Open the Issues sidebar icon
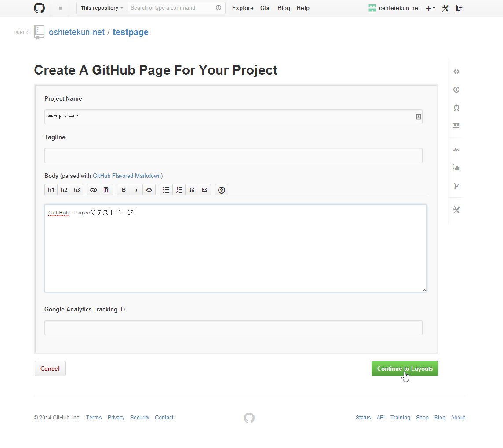Viewport: 503px width, 448px height. click(456, 90)
